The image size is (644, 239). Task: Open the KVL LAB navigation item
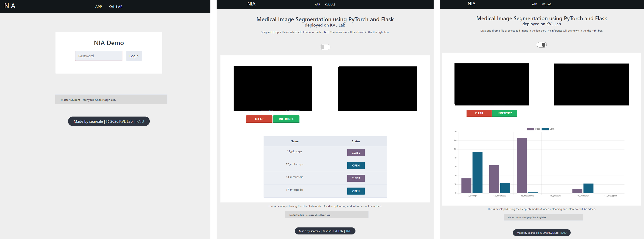[x=115, y=7]
